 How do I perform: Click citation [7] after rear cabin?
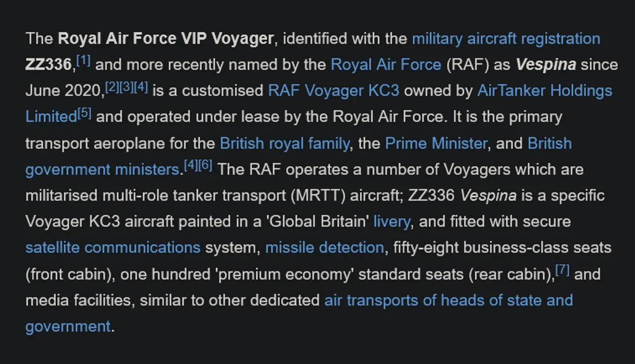tap(562, 271)
